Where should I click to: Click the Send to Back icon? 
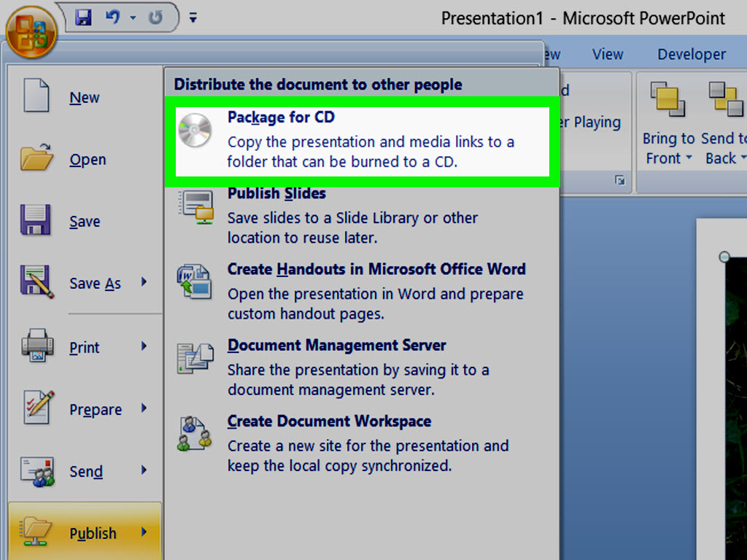(725, 99)
